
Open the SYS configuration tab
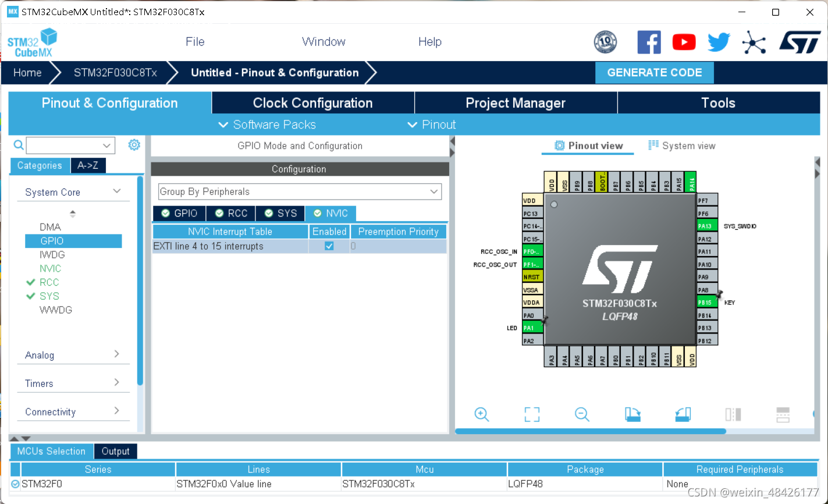click(280, 214)
